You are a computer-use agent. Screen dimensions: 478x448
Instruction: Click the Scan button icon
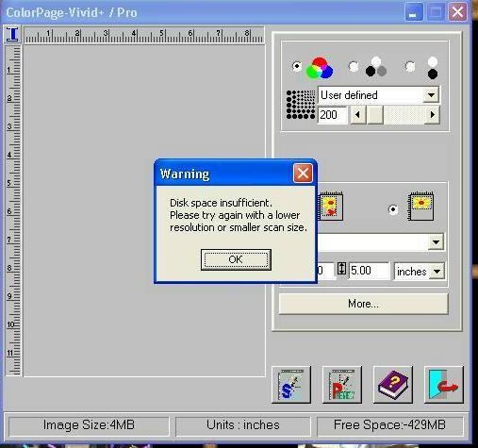(291, 384)
